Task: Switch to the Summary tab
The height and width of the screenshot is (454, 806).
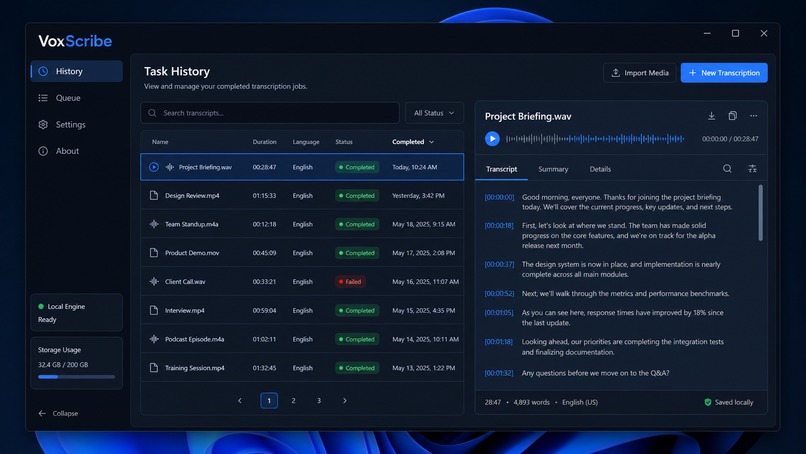Action: pyautogui.click(x=553, y=169)
